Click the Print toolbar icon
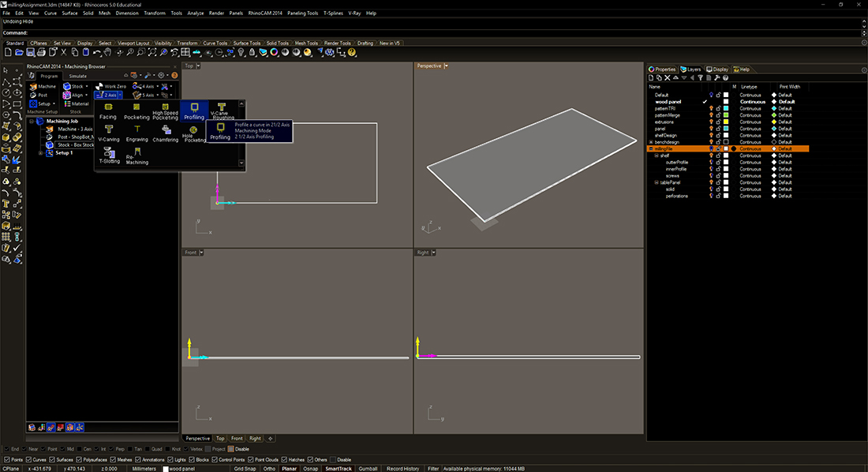 pyautogui.click(x=41, y=53)
